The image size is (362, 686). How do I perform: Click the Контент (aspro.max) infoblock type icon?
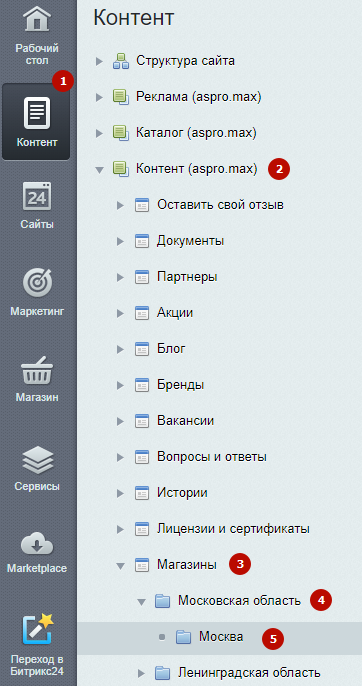121,169
